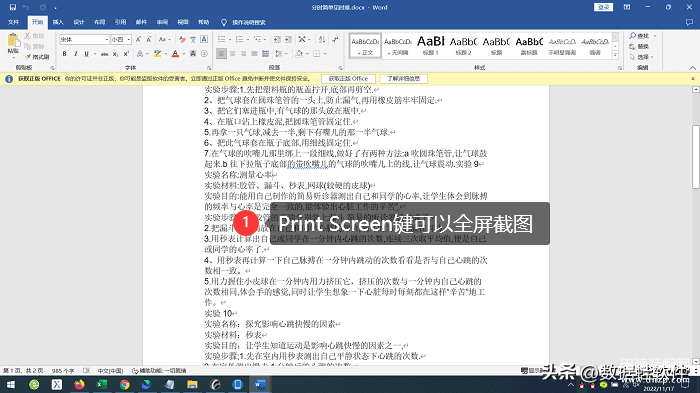Click the character border (boxed A) icon
The height and width of the screenshot is (393, 700).
tap(204, 39)
